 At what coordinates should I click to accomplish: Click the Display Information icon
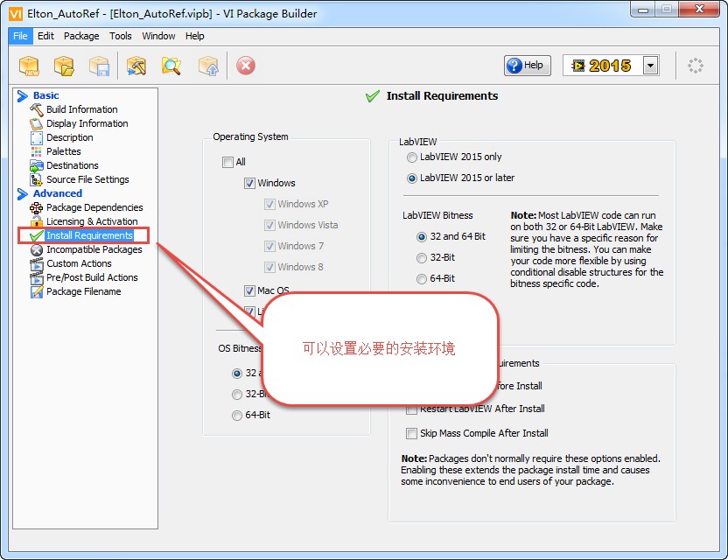click(36, 123)
